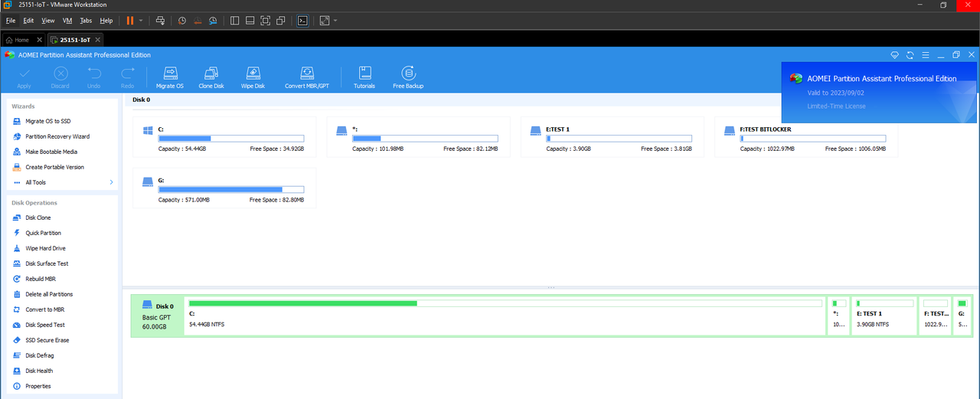Click the Discard toolbar icon
Viewport: 980px width, 399px height.
pyautogui.click(x=60, y=77)
